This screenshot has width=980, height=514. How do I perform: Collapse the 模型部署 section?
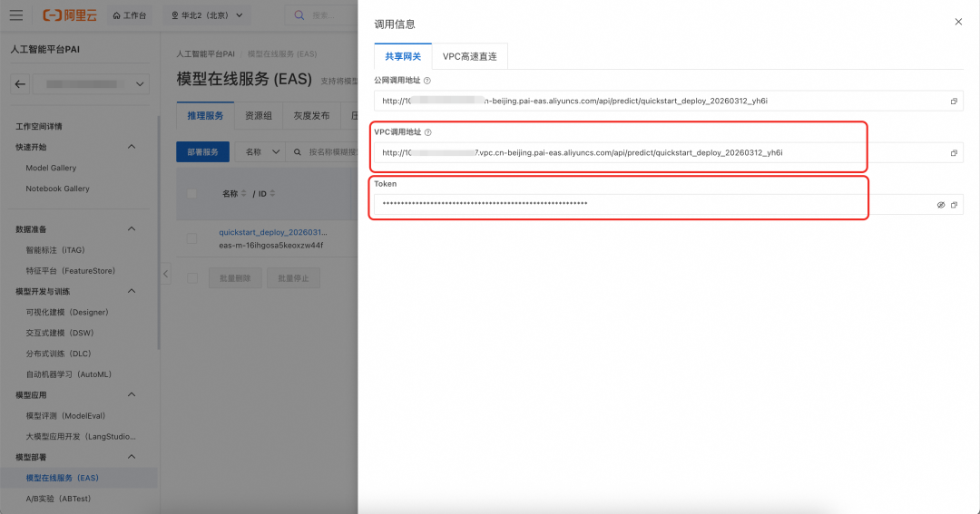132,457
